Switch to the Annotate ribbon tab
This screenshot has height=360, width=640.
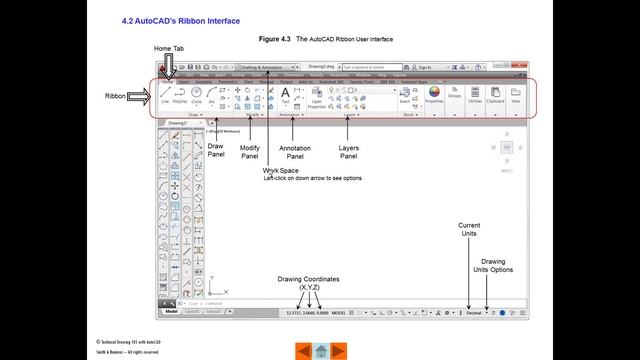(x=203, y=82)
